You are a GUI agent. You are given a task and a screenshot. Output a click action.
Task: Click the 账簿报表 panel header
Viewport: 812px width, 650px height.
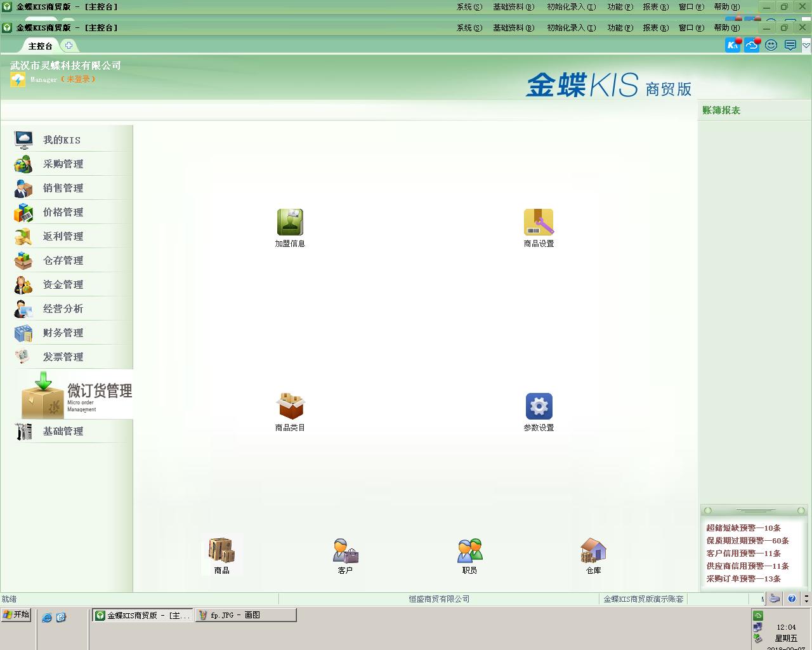click(721, 110)
